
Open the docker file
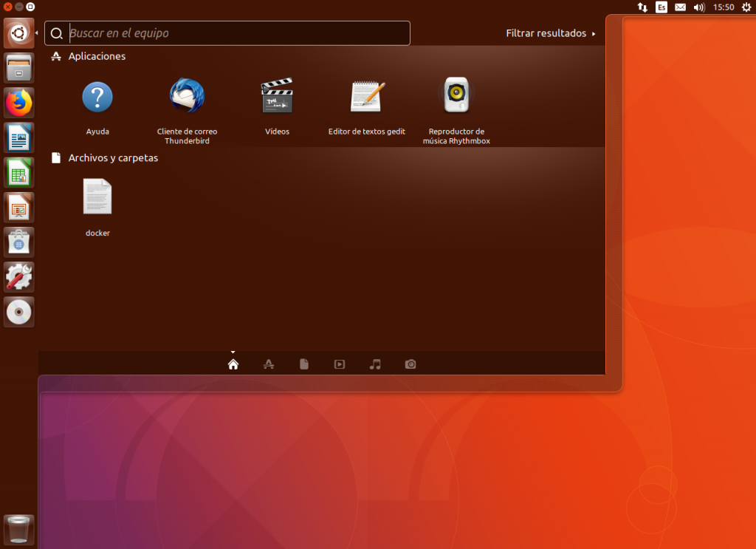[x=97, y=197]
